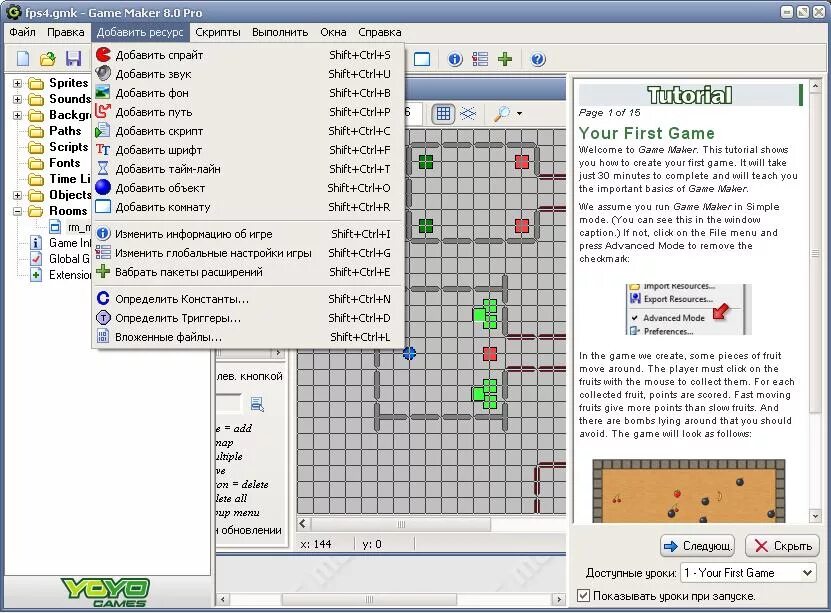Click the path icon in menu
The width and height of the screenshot is (831, 613).
tap(103, 112)
